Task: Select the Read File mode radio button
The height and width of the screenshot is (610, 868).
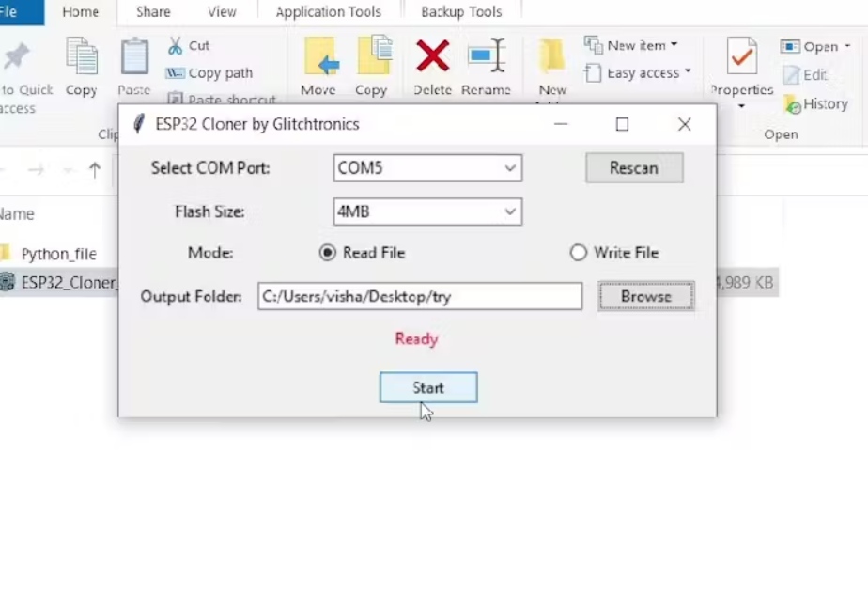Action: click(x=328, y=253)
